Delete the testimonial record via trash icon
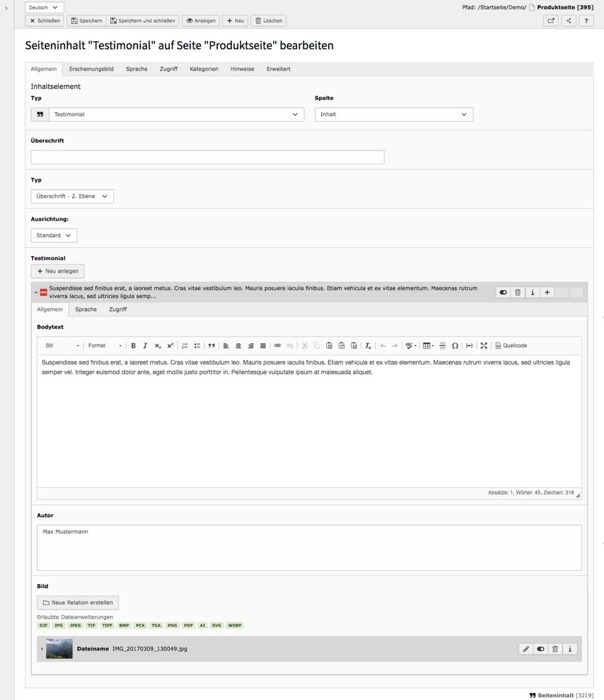604x700 pixels. [x=517, y=292]
